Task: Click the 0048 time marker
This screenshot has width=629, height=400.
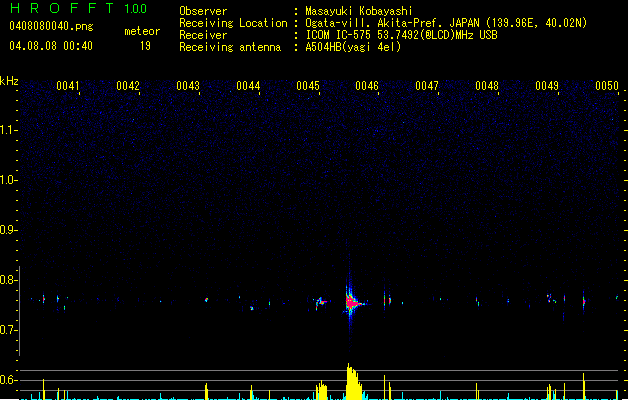Action: coord(487,87)
